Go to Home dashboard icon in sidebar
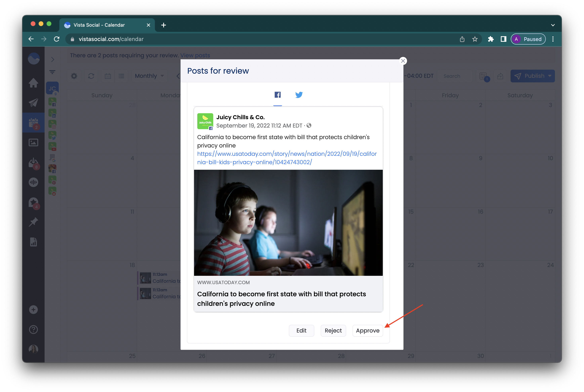The image size is (584, 392). pyautogui.click(x=33, y=83)
